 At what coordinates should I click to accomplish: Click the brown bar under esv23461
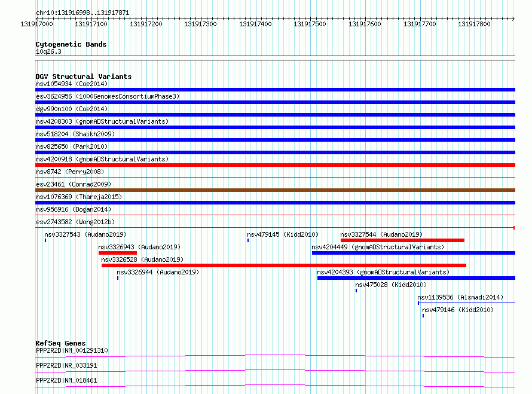275,190
